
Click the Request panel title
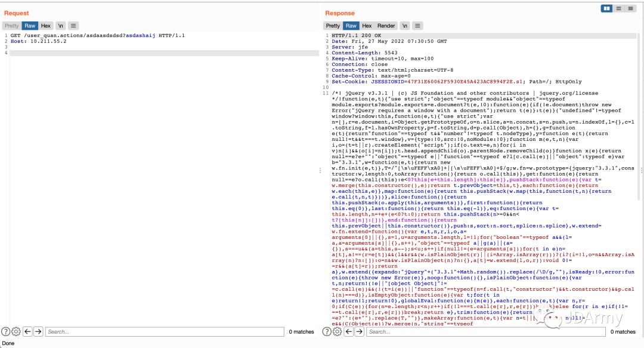(x=17, y=13)
